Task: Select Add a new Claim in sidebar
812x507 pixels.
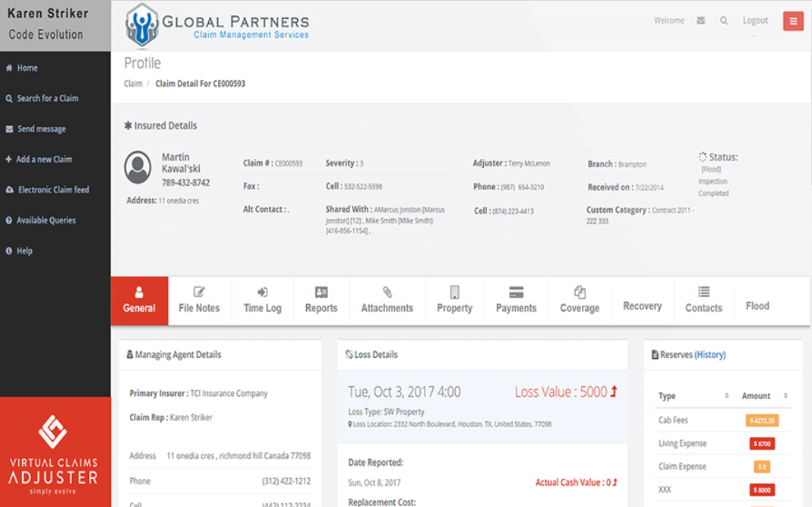Action: (44, 159)
